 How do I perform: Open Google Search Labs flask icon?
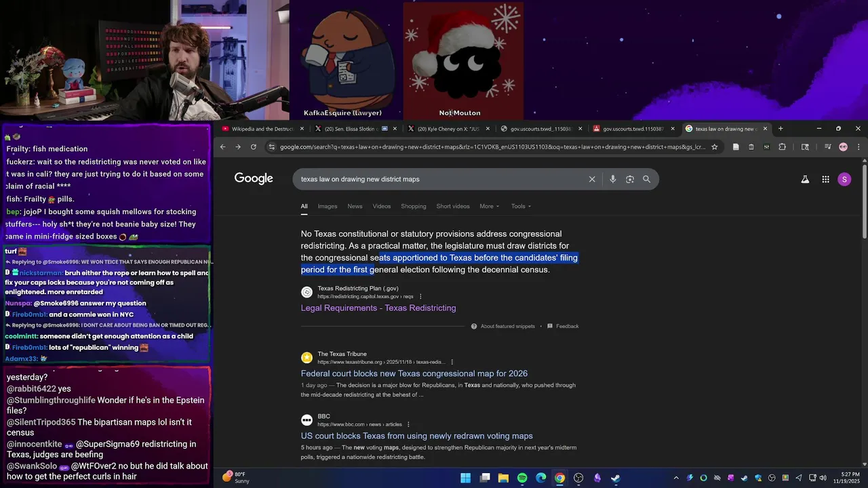click(805, 180)
